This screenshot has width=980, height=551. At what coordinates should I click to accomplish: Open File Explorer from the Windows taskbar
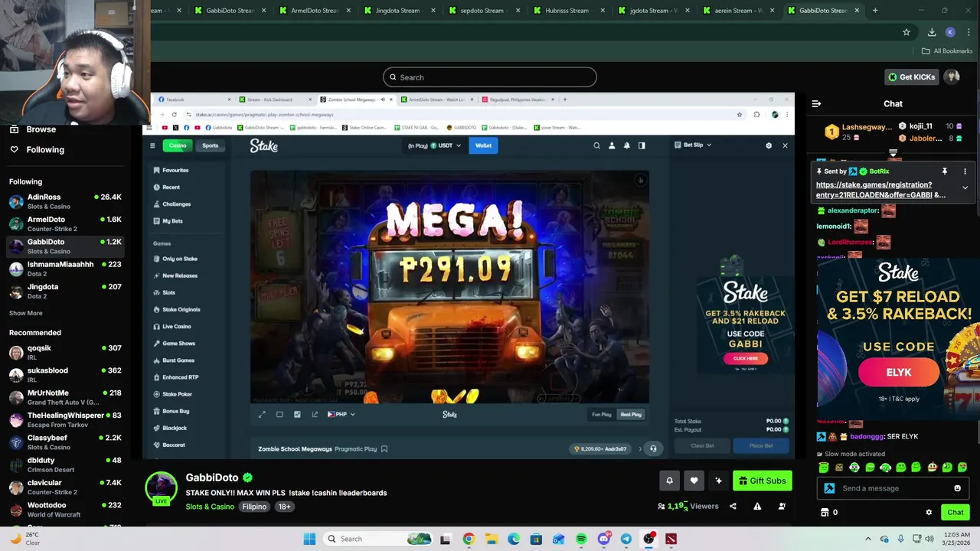[x=491, y=539]
